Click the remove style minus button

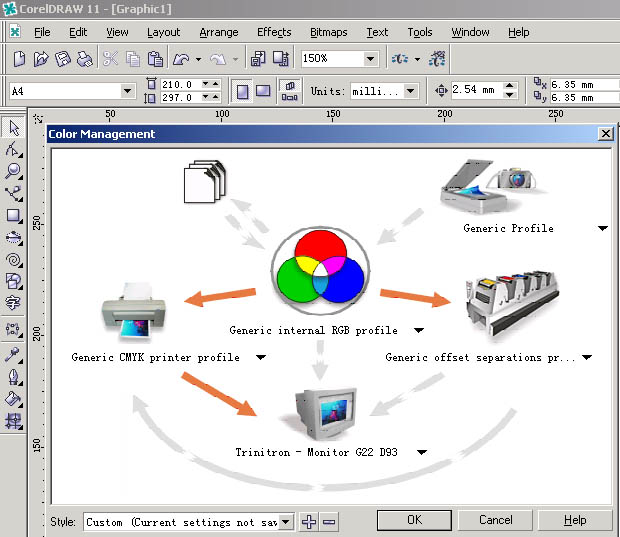329,522
